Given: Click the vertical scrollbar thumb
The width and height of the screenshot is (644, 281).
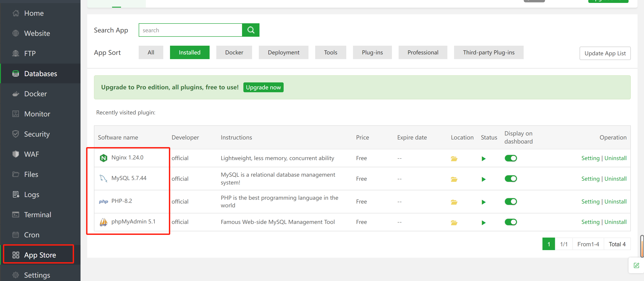Looking at the screenshot, I should click(x=642, y=246).
